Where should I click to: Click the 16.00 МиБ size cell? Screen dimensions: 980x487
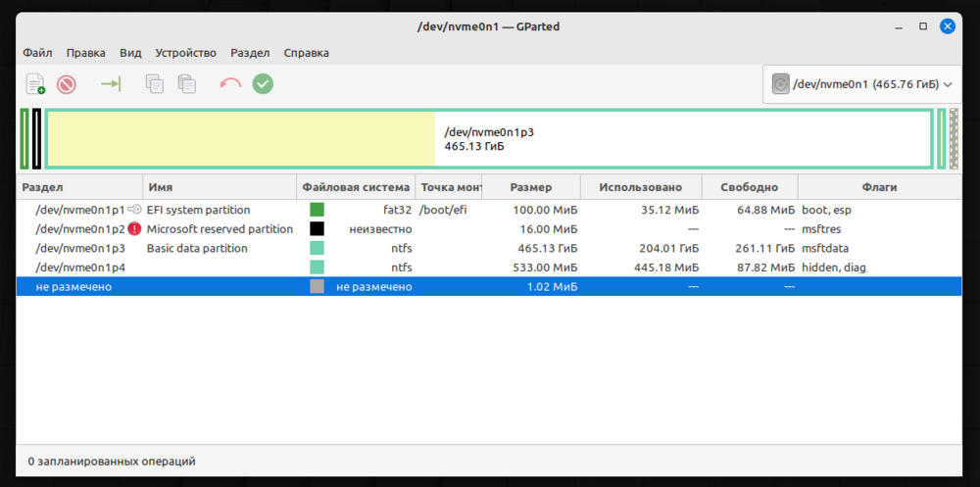[549, 229]
